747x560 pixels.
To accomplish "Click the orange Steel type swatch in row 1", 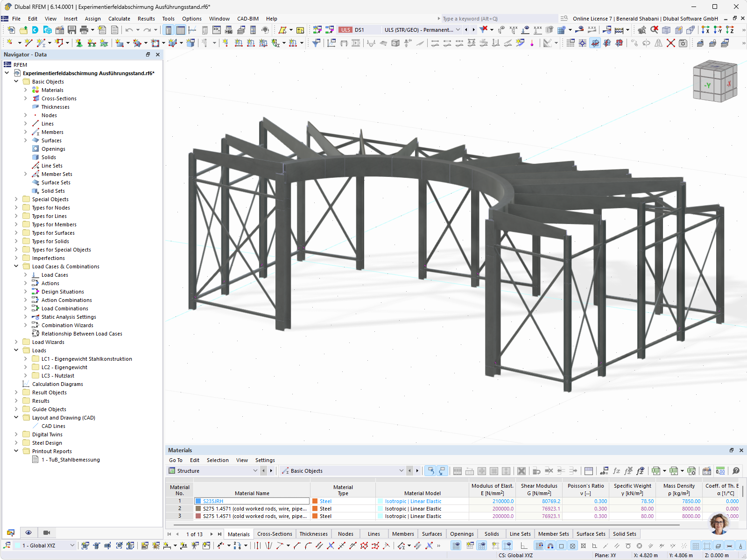I will tap(315, 501).
